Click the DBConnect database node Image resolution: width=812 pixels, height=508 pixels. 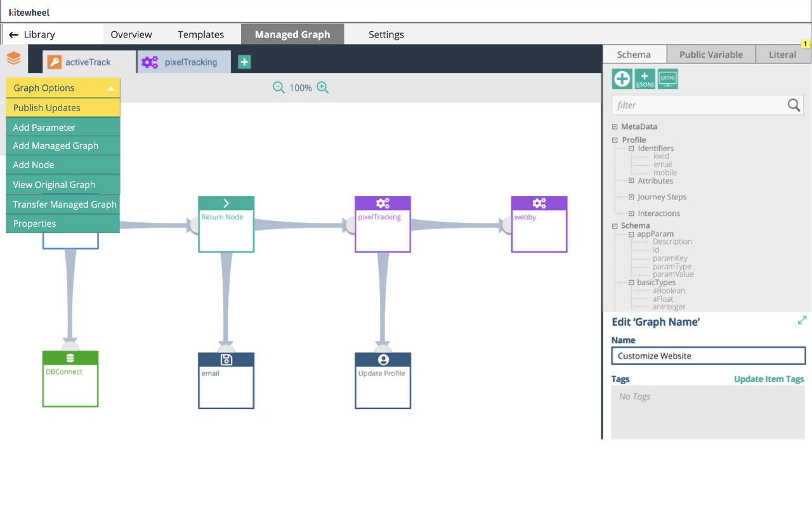click(70, 379)
